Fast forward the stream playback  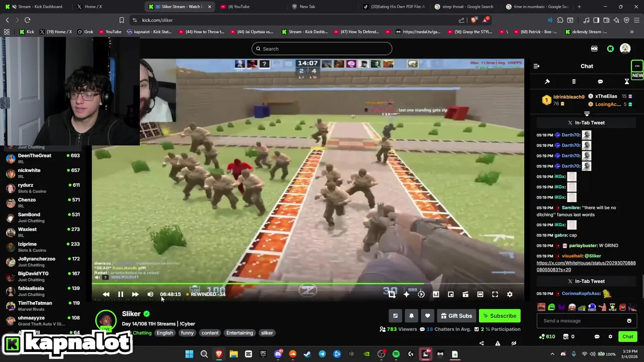pos(135,294)
